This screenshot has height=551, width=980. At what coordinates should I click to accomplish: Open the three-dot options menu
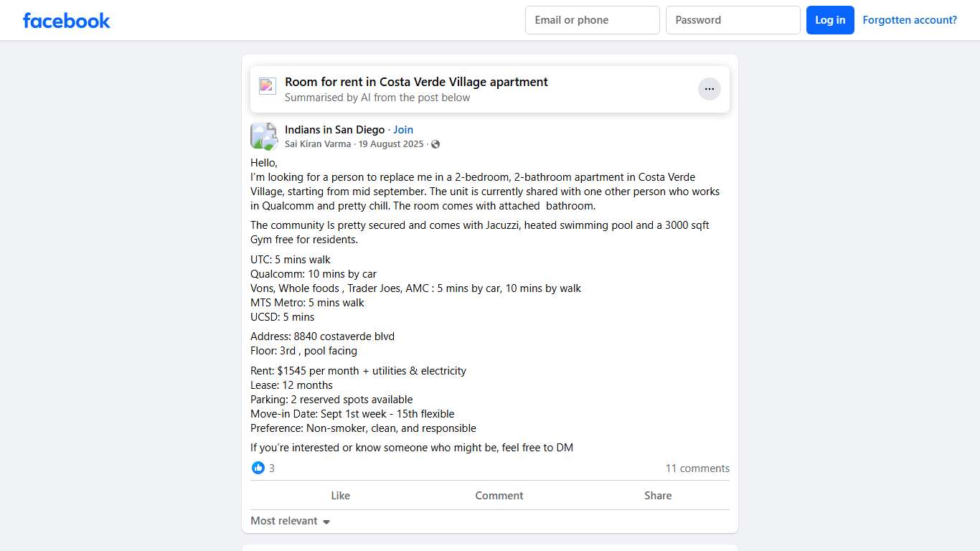pos(709,89)
